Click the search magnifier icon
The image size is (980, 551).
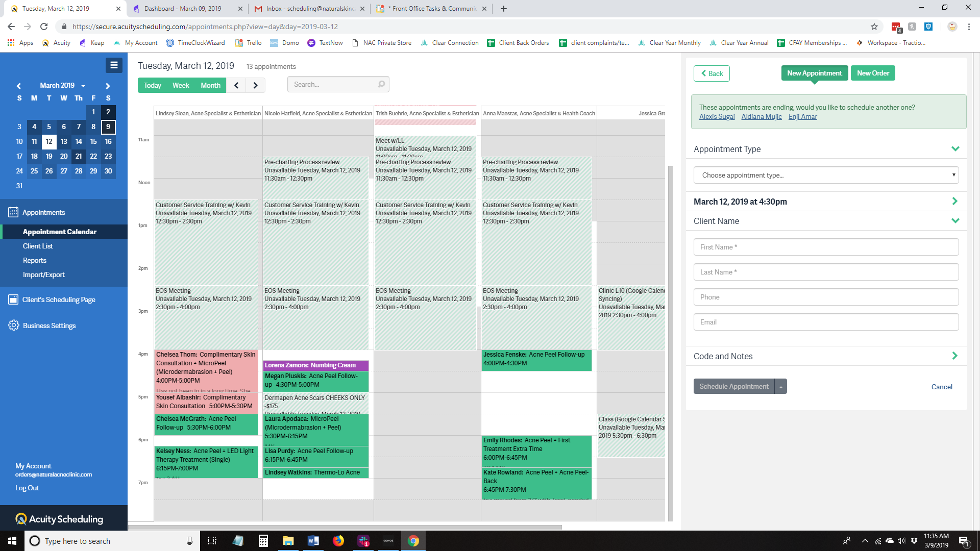[381, 84]
